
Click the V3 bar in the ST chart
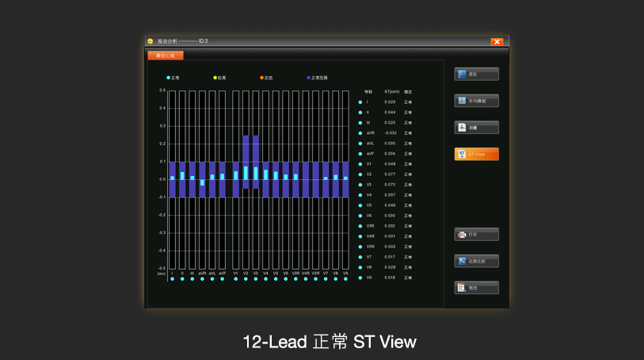pos(256,174)
